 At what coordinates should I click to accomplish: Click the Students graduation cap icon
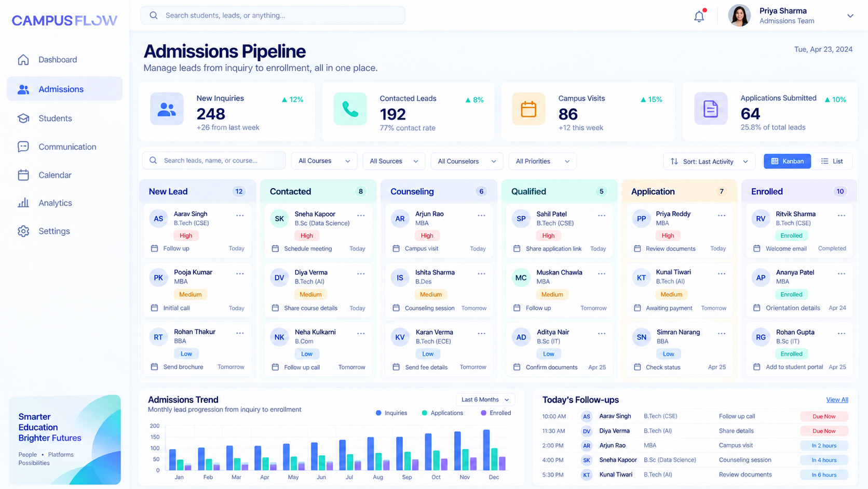click(23, 118)
